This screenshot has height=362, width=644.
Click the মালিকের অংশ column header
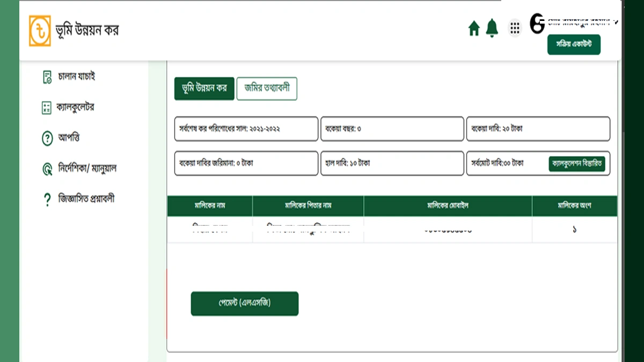[x=574, y=206]
